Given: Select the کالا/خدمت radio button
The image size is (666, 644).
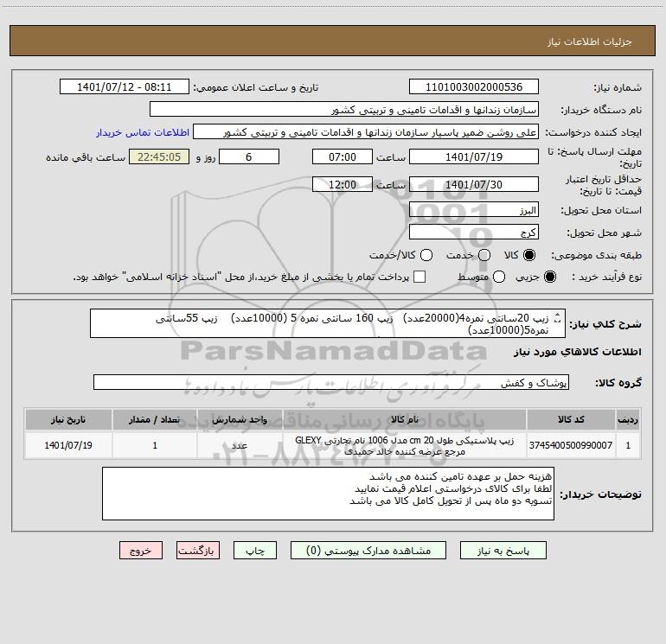Looking at the screenshot, I should pyautogui.click(x=426, y=255).
